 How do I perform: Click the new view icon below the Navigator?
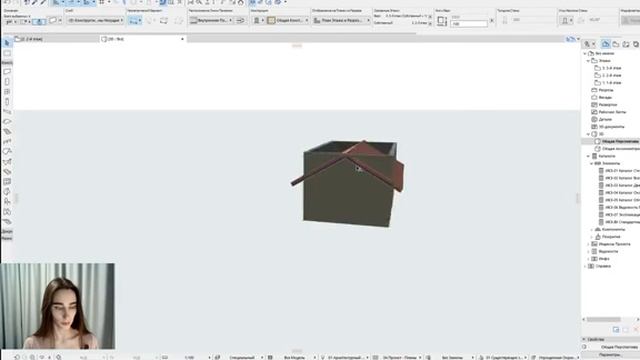click(616, 329)
